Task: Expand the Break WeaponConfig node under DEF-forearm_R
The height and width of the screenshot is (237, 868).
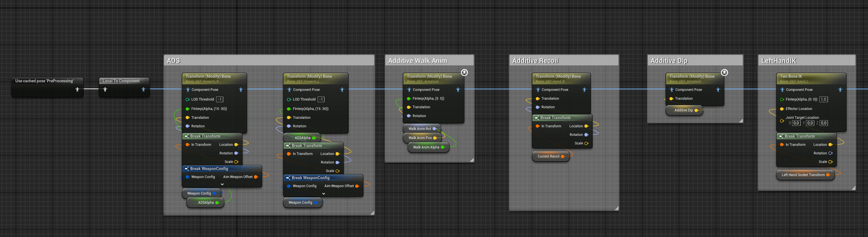Action: [x=222, y=184]
